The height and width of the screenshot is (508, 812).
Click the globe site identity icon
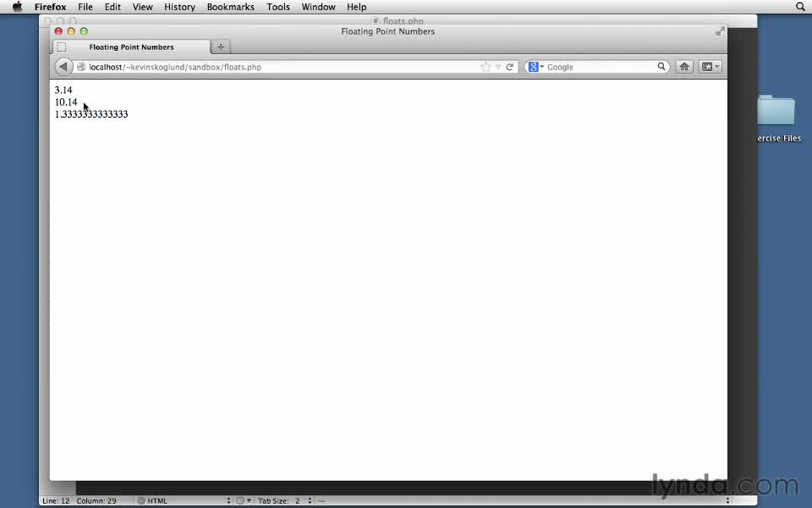(81, 67)
